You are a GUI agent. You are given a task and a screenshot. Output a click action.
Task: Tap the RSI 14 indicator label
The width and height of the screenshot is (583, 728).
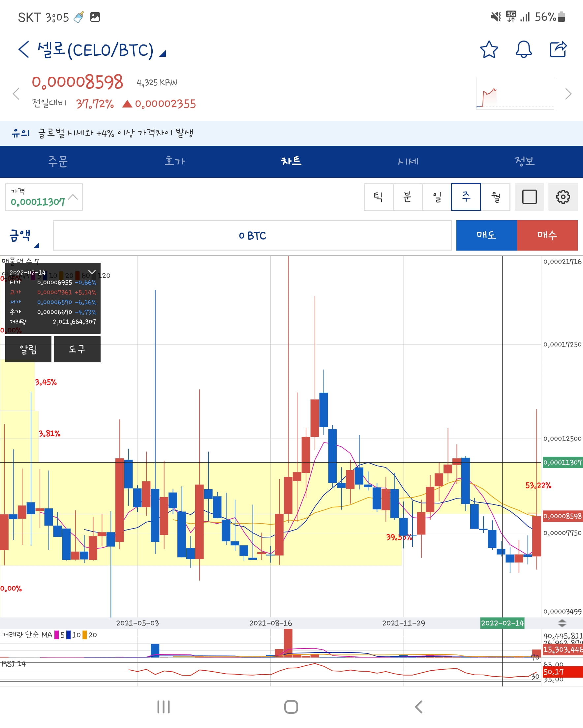(14, 664)
